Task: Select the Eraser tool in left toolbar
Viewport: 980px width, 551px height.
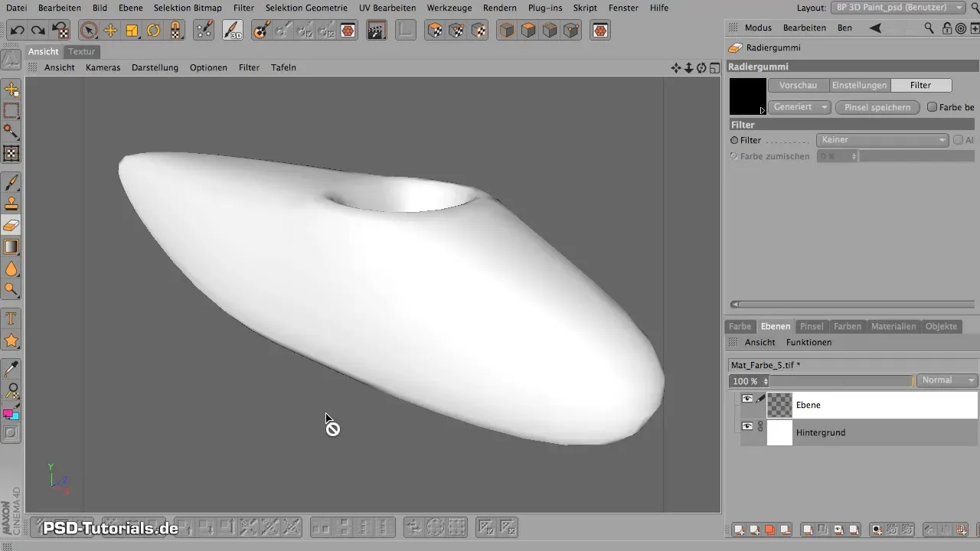Action: [x=11, y=226]
